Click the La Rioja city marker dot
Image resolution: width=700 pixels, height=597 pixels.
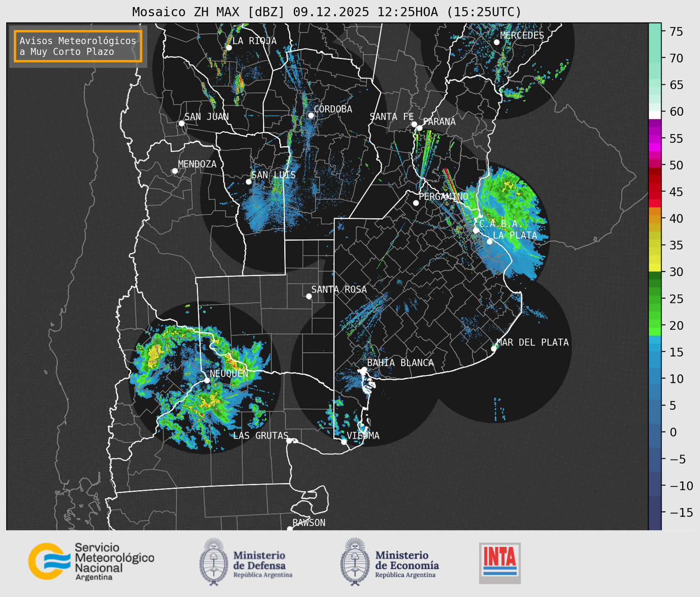(x=229, y=48)
